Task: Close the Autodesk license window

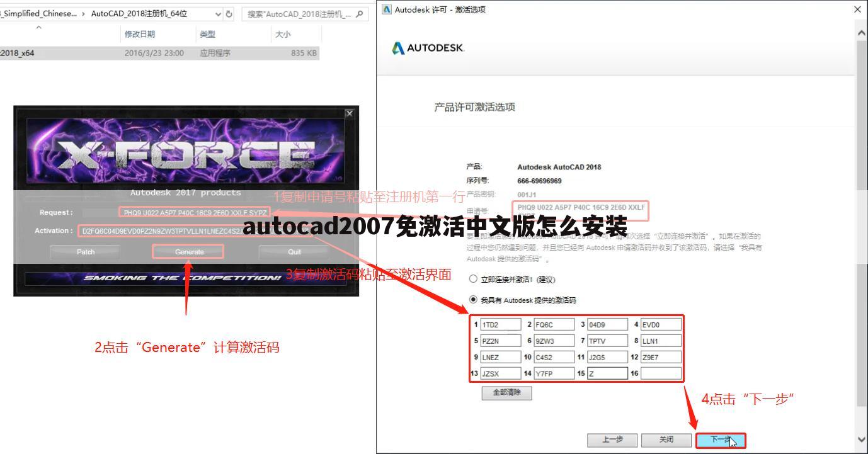Action: (857, 9)
